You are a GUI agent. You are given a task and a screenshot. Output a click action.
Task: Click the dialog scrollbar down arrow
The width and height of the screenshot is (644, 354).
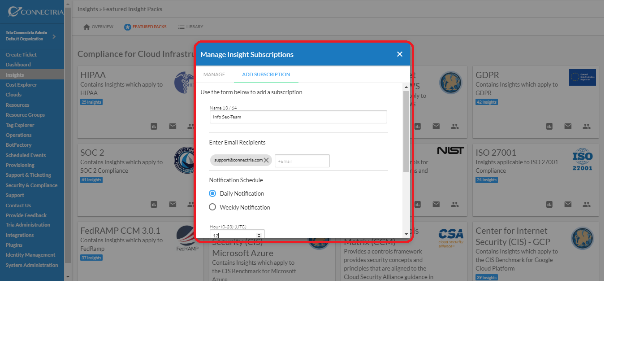click(x=406, y=234)
